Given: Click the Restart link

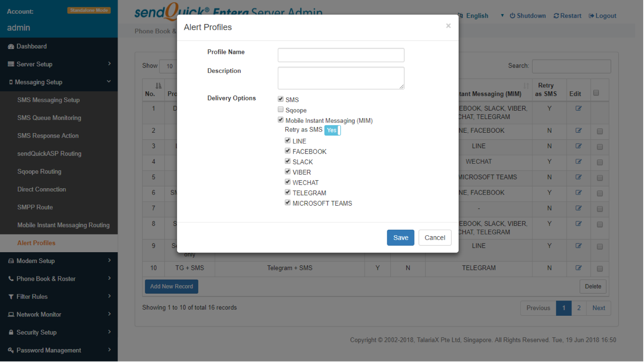Looking at the screenshot, I should (568, 16).
